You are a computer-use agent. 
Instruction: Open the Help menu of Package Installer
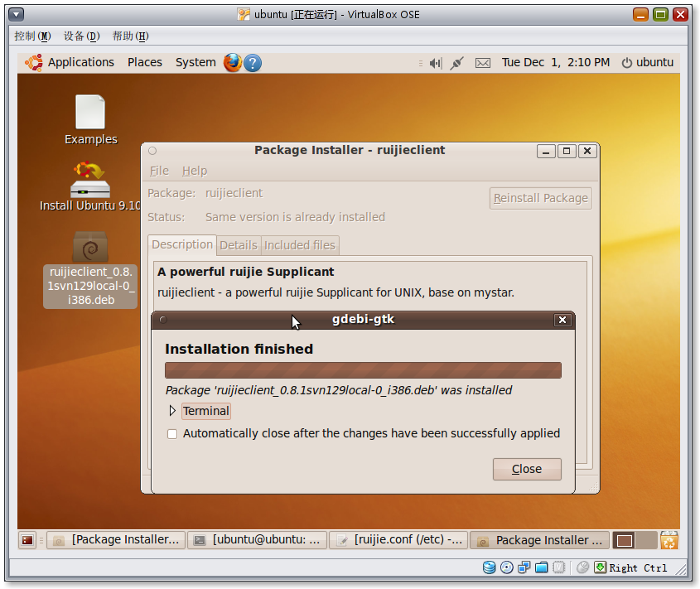point(195,171)
